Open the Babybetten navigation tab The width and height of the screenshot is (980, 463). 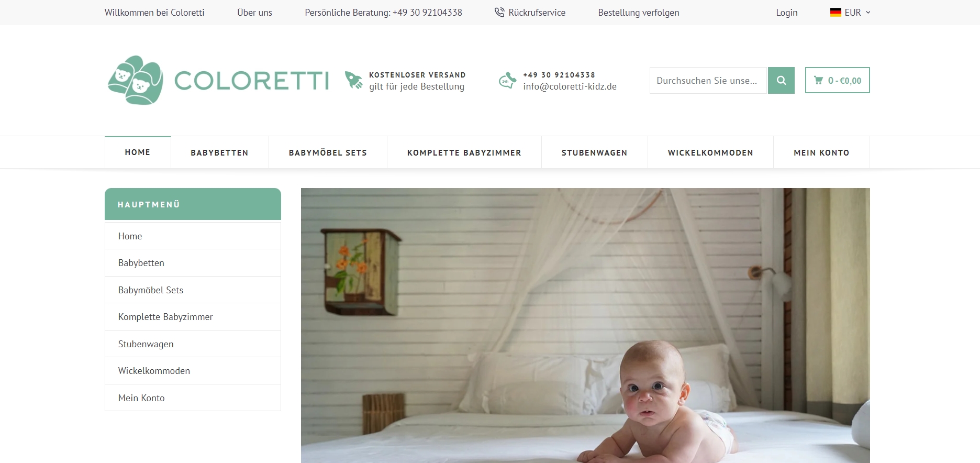[x=219, y=152]
